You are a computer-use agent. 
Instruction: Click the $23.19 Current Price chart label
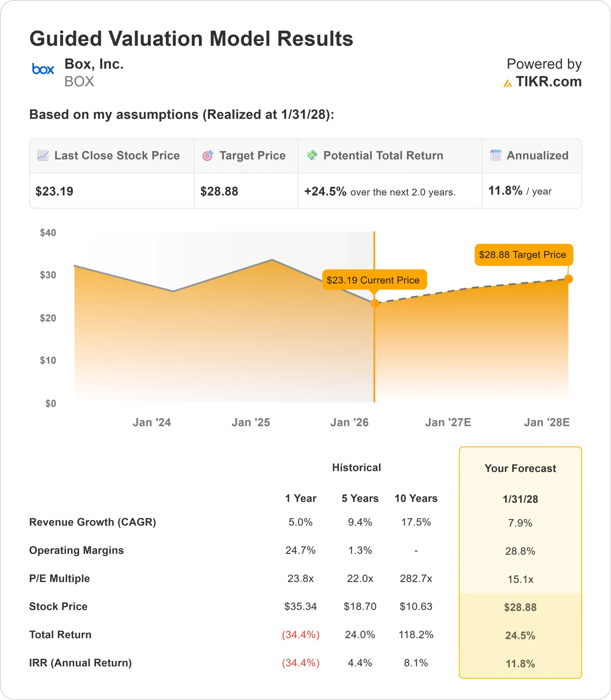[374, 280]
